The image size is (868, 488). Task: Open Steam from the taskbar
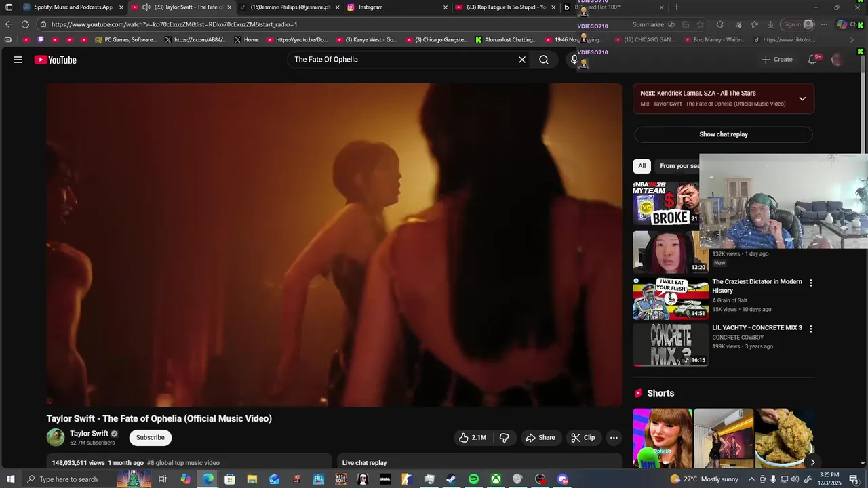[451, 479]
